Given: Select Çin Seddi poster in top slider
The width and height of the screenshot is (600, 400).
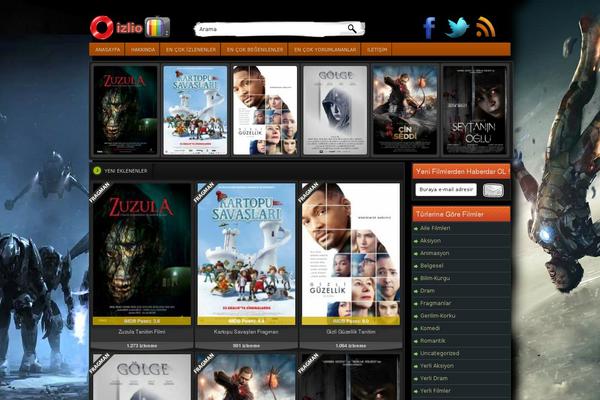Looking at the screenshot, I should click(x=405, y=110).
